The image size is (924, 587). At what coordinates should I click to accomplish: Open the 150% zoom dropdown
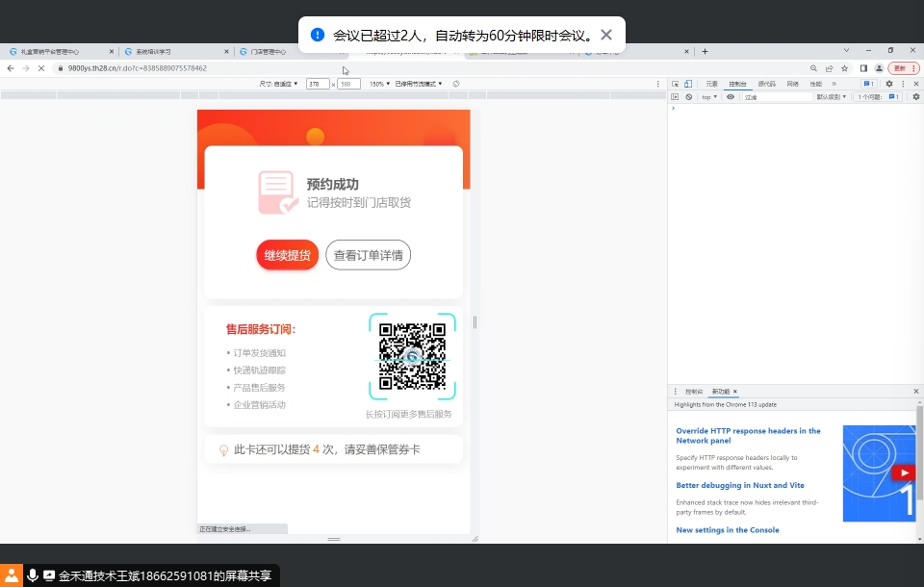click(379, 84)
